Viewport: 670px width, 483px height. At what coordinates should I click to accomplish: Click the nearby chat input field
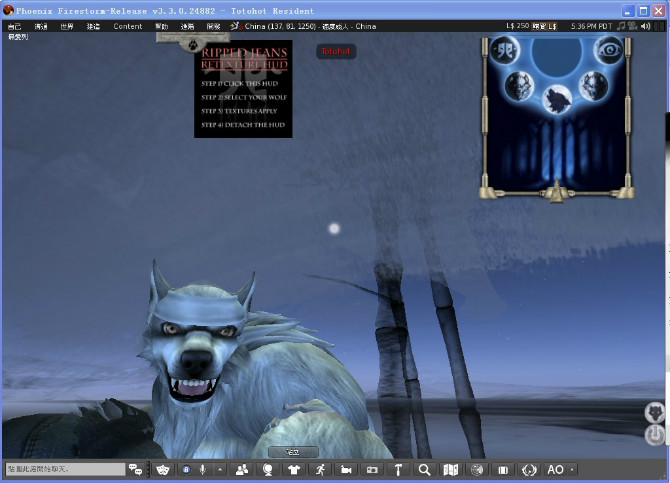tap(65, 469)
